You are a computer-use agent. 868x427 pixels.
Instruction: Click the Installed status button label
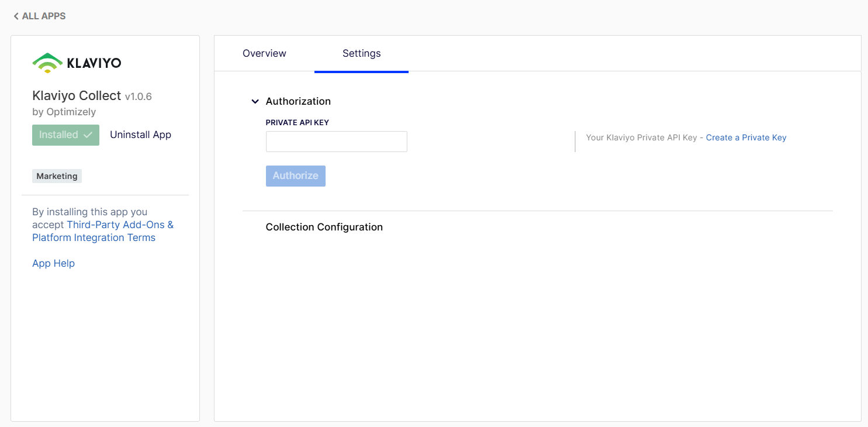click(x=58, y=135)
